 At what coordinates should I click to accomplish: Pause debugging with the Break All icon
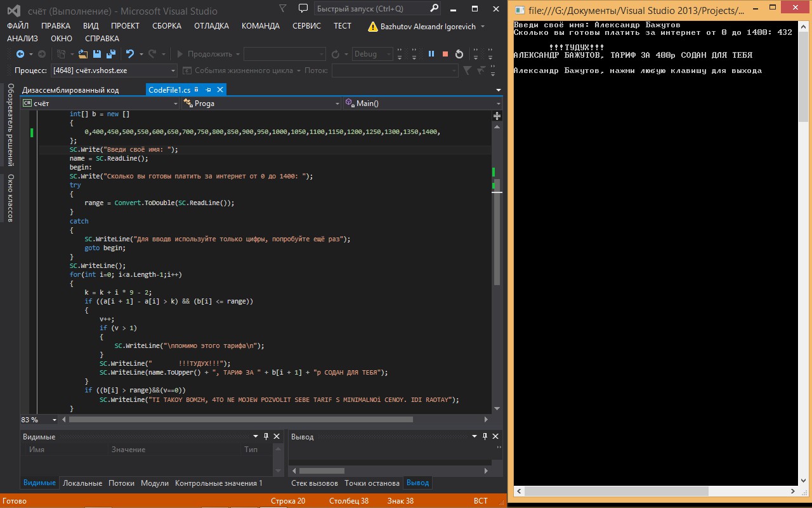coord(431,54)
